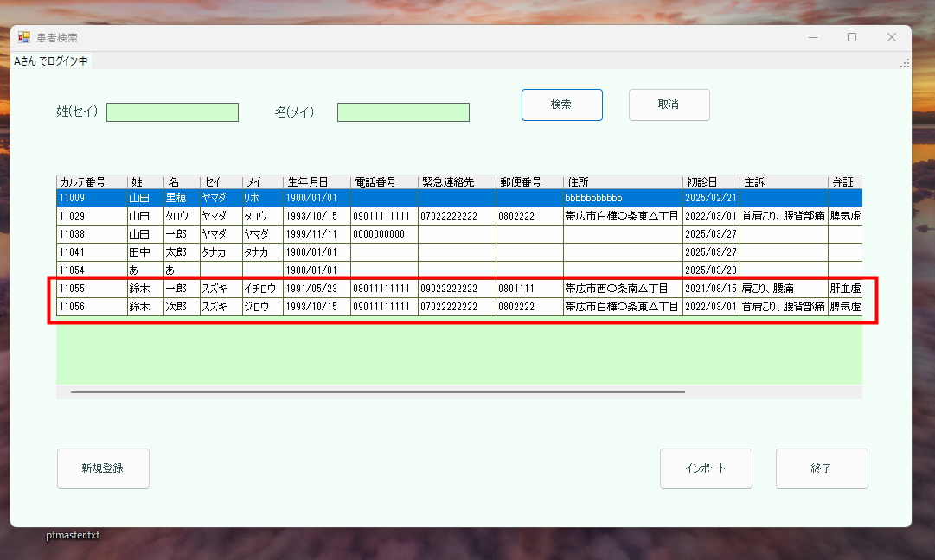Click the 患者検索 application icon in title bar
The height and width of the screenshot is (560, 935).
pyautogui.click(x=21, y=37)
